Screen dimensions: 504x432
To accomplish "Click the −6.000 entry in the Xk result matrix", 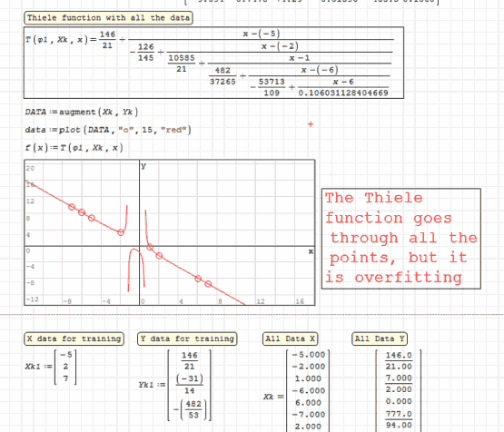I will pyautogui.click(x=309, y=390).
